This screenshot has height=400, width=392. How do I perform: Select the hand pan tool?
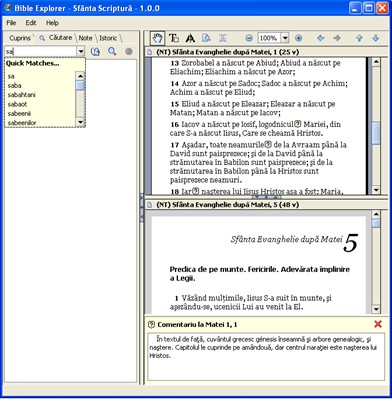[157, 38]
